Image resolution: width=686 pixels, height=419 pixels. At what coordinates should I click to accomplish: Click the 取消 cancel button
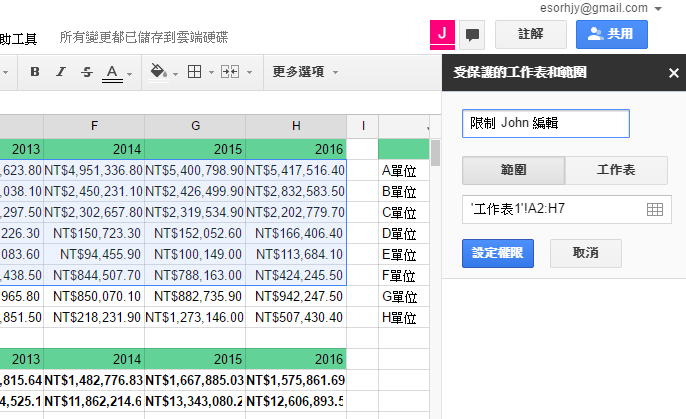[x=586, y=253]
